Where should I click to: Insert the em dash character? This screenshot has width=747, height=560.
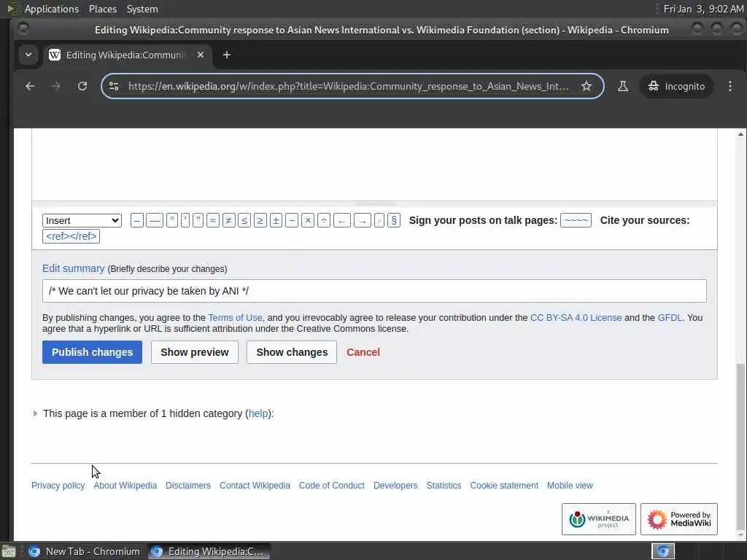point(155,220)
